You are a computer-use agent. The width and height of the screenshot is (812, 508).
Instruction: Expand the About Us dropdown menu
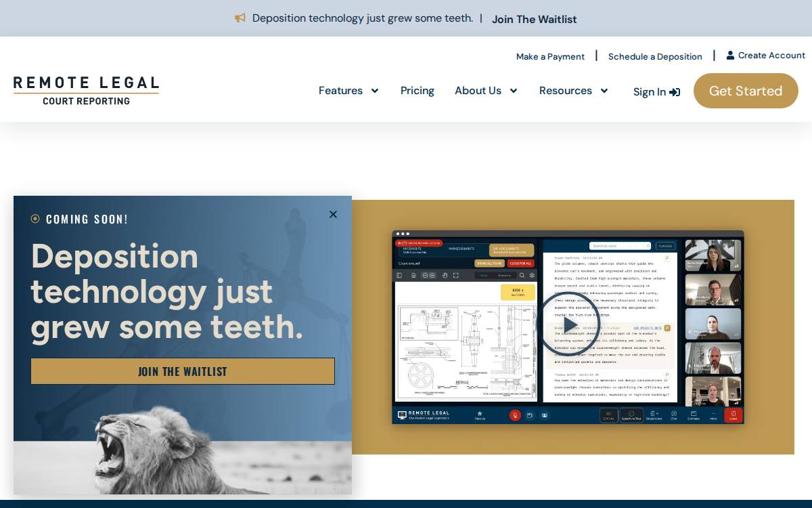[x=486, y=91]
